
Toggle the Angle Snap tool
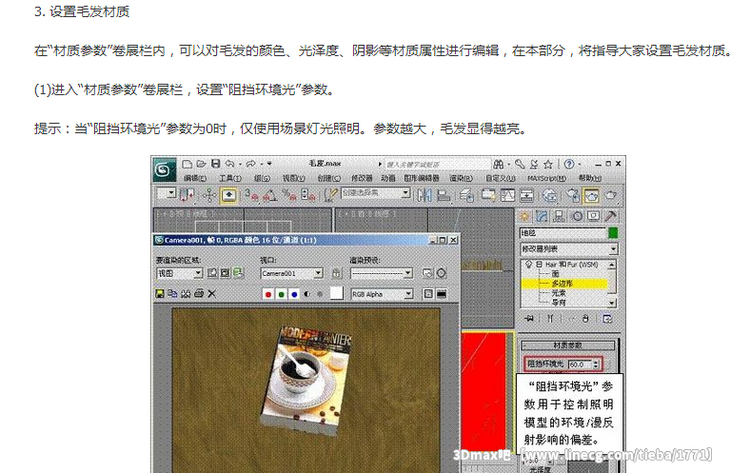(270, 195)
